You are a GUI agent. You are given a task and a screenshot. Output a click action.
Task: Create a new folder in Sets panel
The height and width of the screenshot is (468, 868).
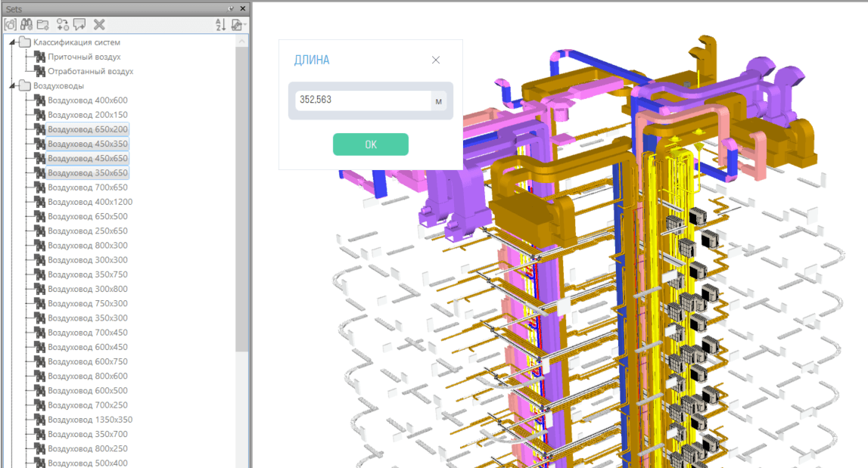tap(43, 25)
